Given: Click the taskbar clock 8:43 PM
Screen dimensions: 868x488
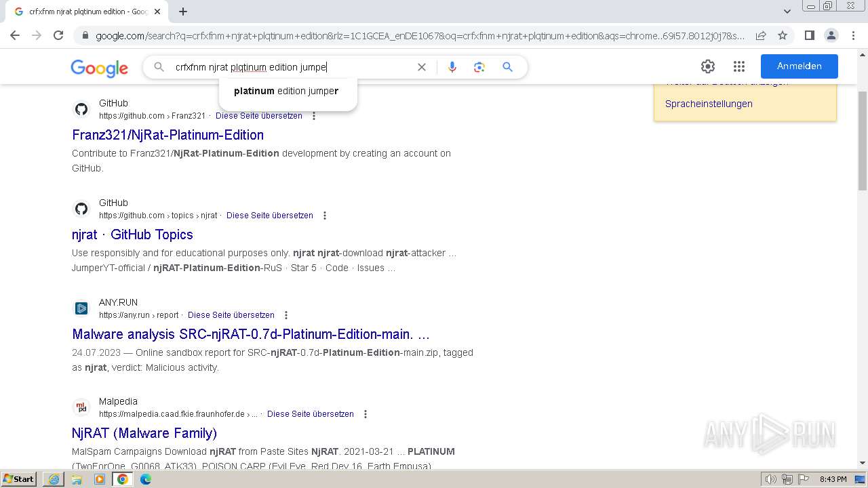Looking at the screenshot, I should (x=833, y=479).
